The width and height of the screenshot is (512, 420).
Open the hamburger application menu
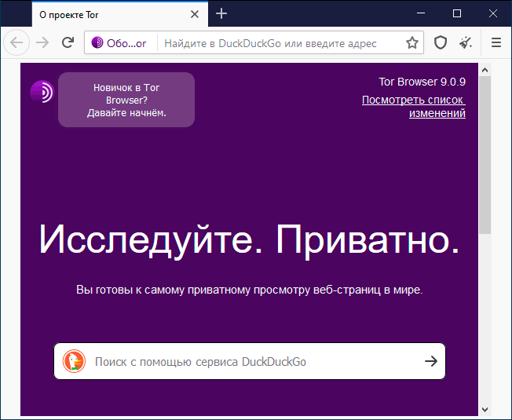(x=496, y=42)
